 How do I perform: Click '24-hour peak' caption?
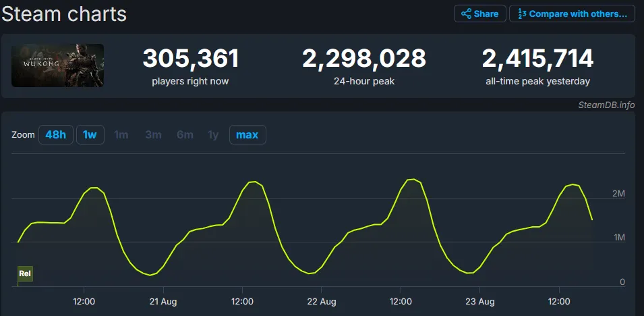[364, 82]
